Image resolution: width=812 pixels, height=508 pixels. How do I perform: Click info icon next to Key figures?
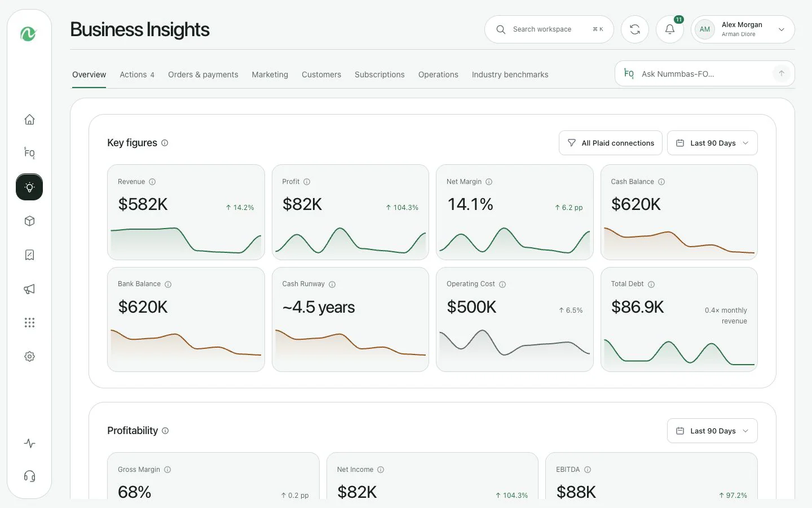(165, 143)
